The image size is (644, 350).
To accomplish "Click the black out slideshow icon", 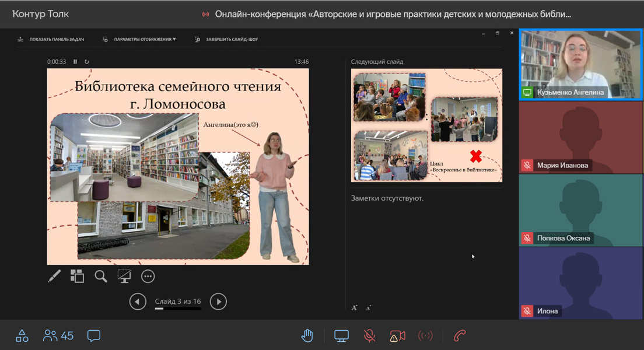I will coord(124,276).
